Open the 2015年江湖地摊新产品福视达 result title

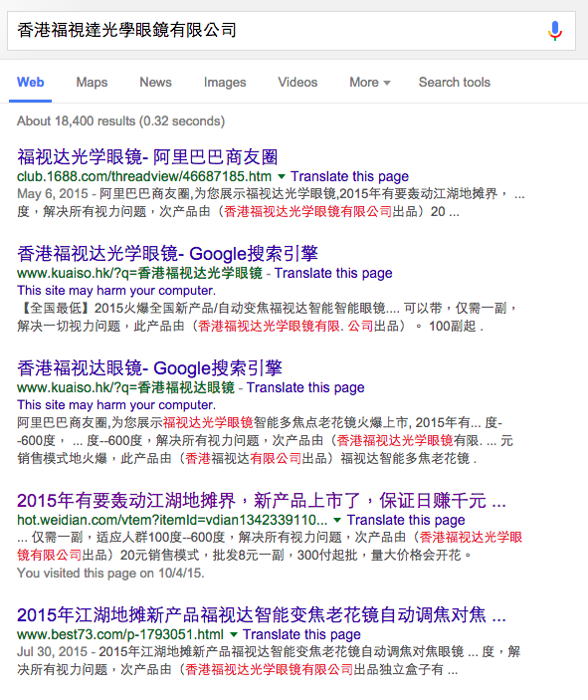(x=262, y=614)
